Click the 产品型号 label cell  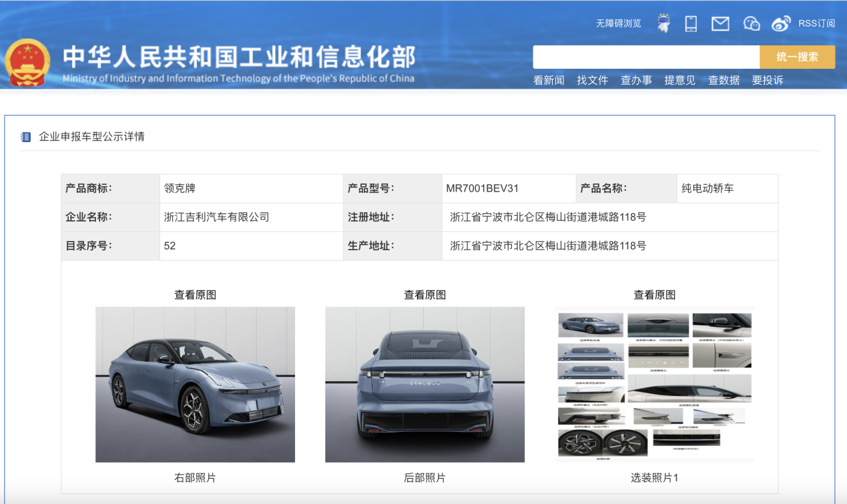(392, 188)
